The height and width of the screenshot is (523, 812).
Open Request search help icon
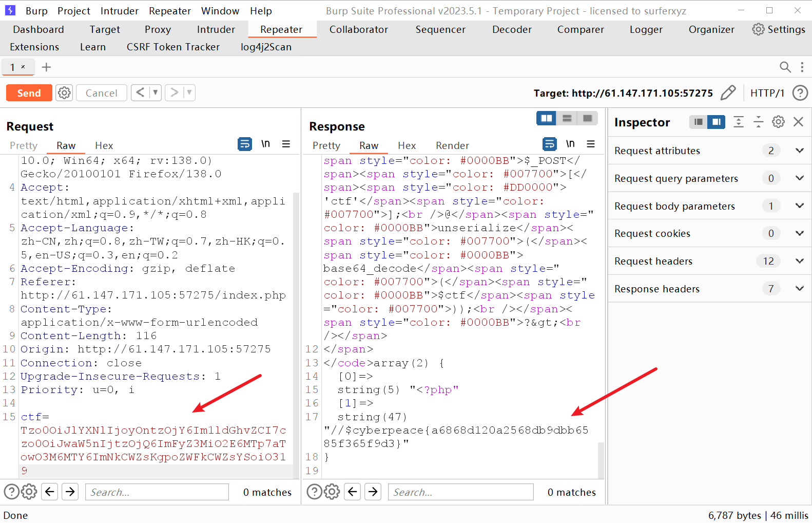tap(11, 492)
